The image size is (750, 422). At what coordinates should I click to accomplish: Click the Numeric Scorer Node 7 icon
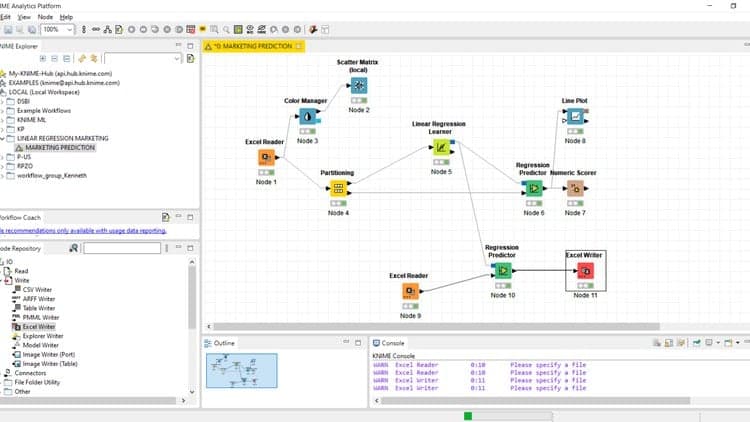tap(575, 189)
